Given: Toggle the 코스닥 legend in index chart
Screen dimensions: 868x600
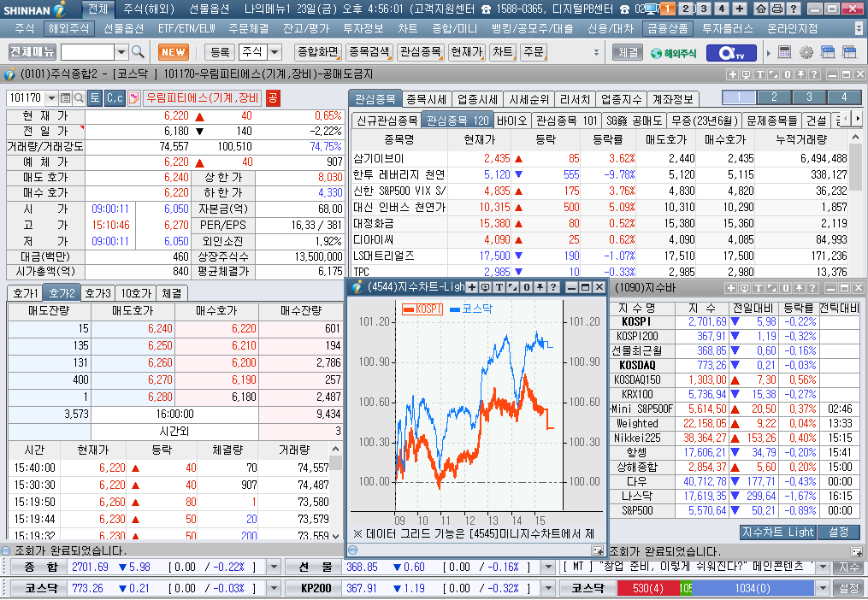Looking at the screenshot, I should [x=470, y=309].
